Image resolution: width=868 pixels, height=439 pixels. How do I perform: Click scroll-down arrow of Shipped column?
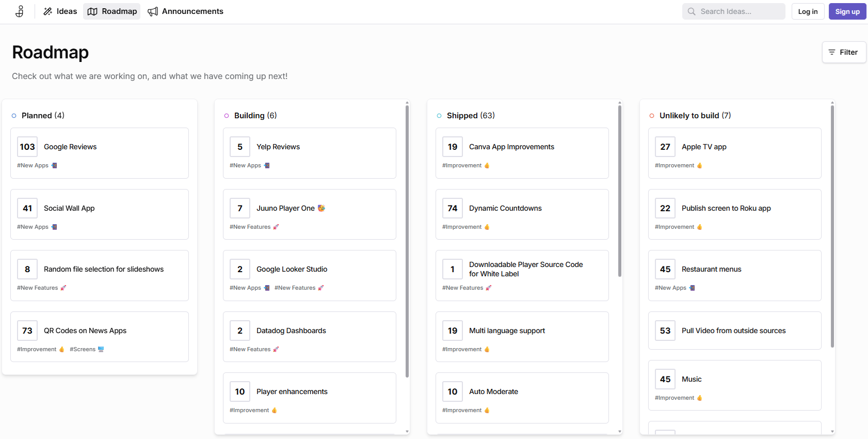(x=620, y=431)
